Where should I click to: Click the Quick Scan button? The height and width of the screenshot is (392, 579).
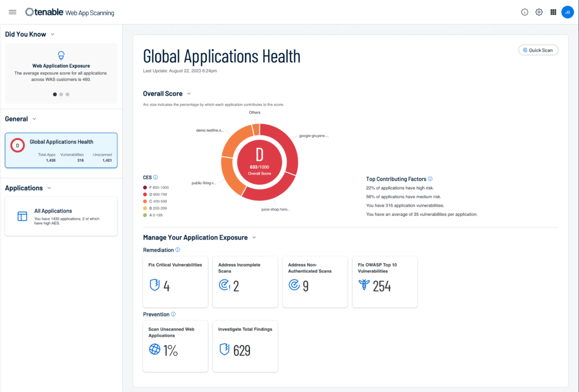(x=538, y=50)
